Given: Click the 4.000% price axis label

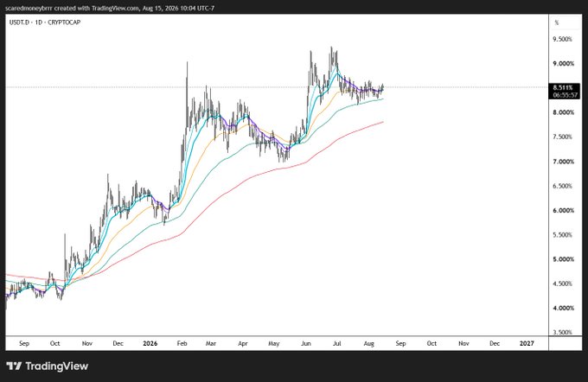Looking at the screenshot, I should click(563, 309).
